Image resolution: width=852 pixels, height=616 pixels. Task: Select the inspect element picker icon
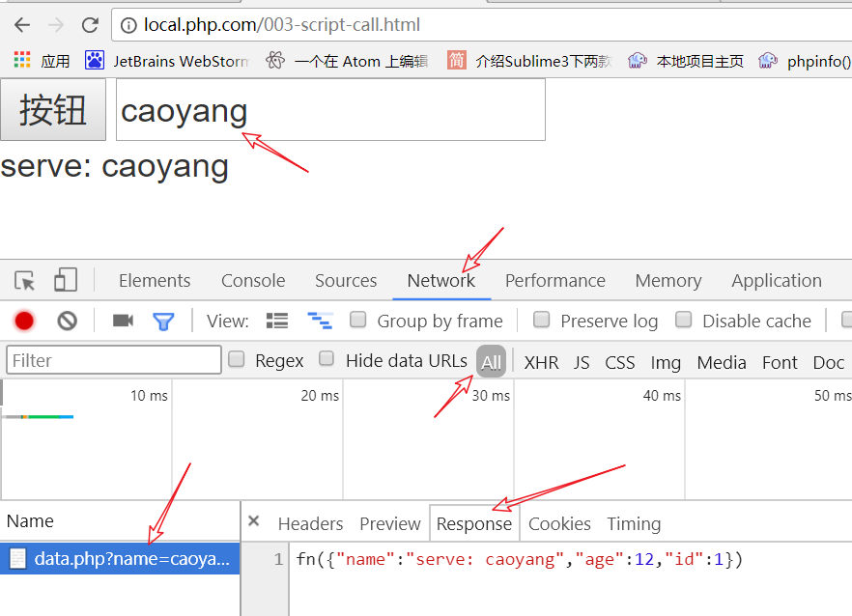tap(25, 281)
